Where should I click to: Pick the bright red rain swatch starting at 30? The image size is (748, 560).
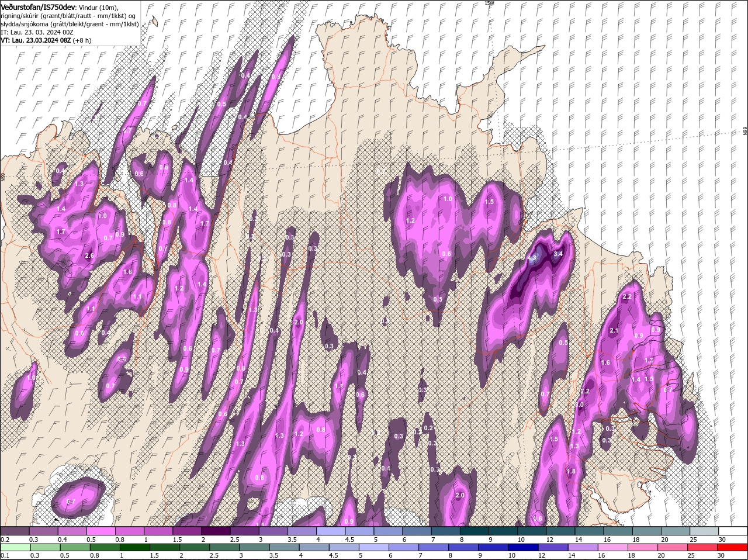[733, 547]
